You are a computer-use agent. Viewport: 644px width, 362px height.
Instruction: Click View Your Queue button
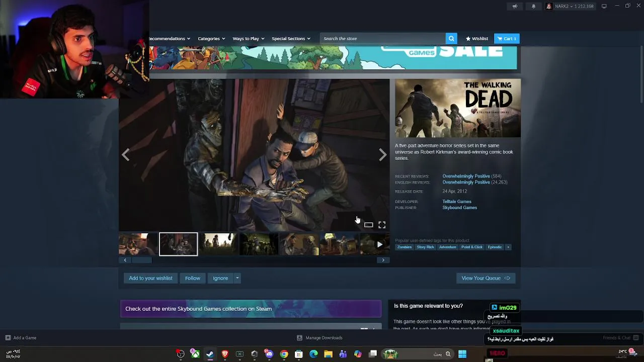[486, 278]
